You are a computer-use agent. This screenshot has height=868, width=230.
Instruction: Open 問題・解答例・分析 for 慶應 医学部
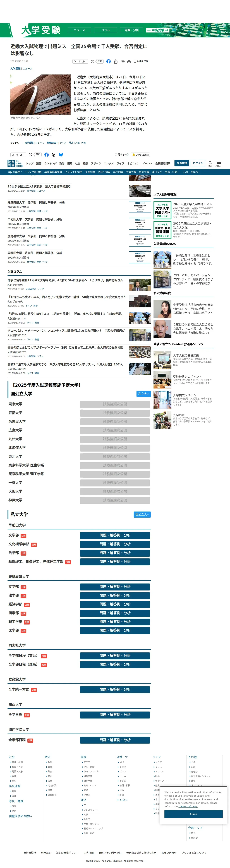(115, 631)
